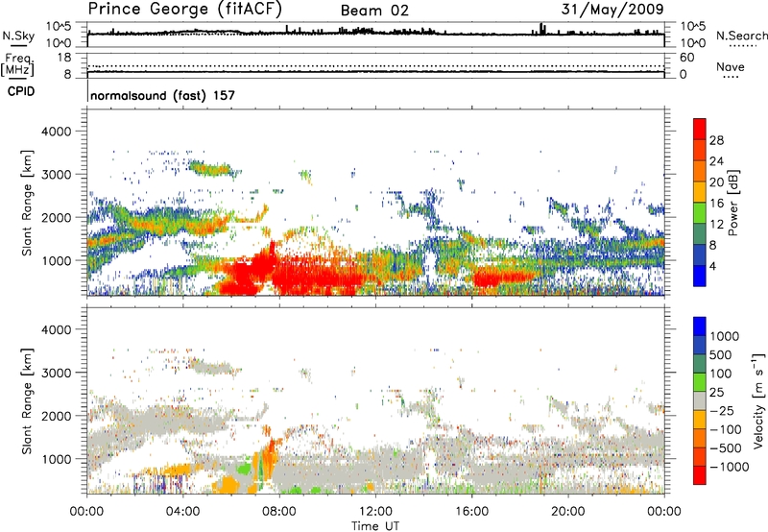Click the gray segment of the Velocity colorbar
Viewport: 768px width, 532px height.
pos(700,400)
